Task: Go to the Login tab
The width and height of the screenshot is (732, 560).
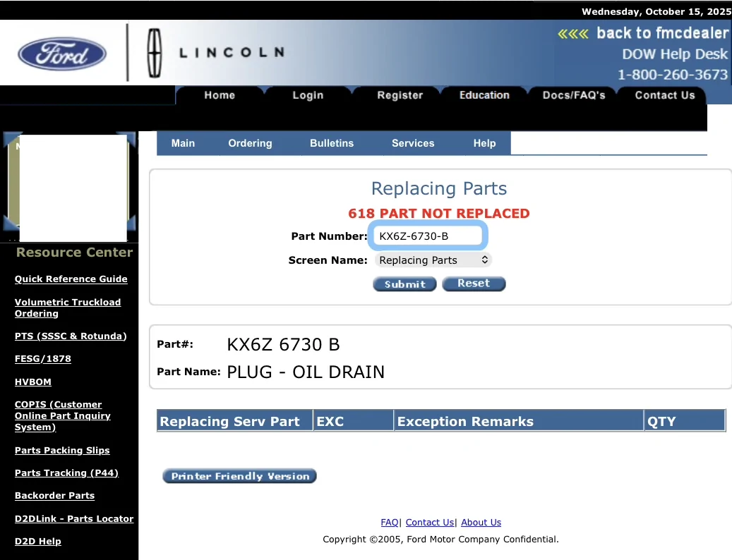Action: point(308,95)
